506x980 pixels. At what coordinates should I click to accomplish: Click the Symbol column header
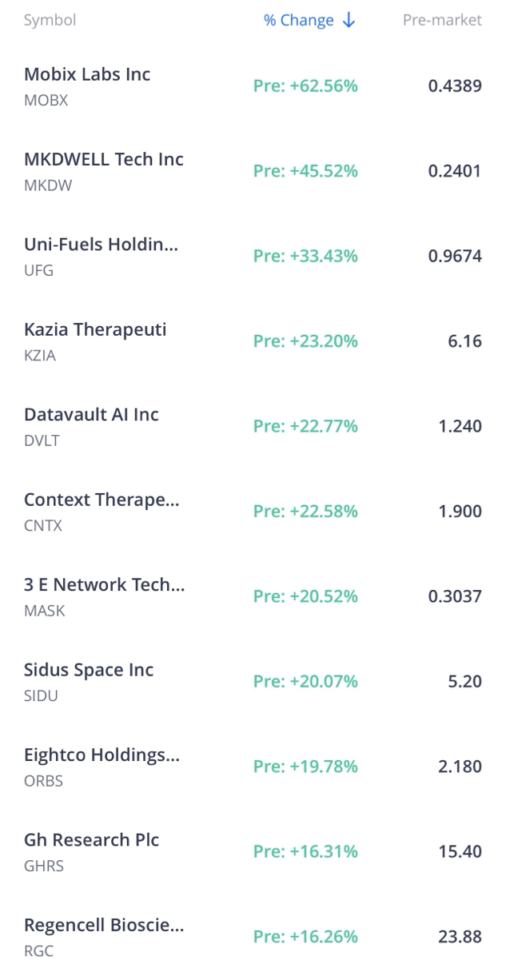50,20
